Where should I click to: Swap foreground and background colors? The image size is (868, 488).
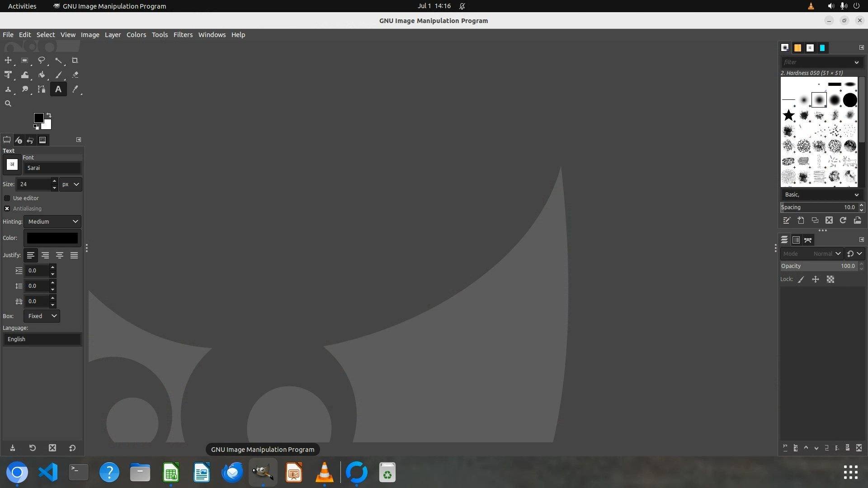pos(49,115)
